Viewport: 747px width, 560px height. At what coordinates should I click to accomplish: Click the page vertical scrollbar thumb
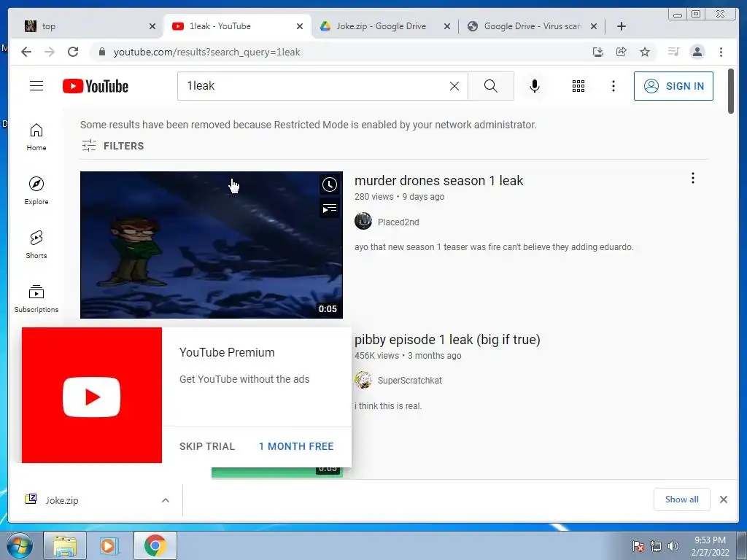pyautogui.click(x=731, y=91)
